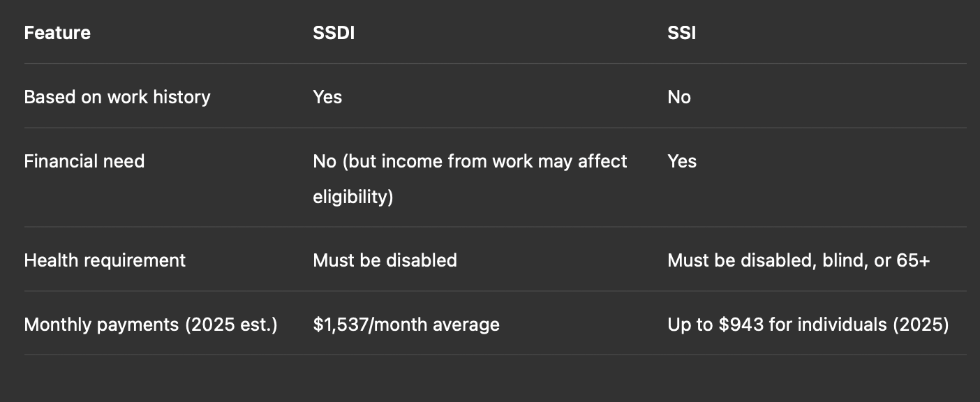The height and width of the screenshot is (402, 980).
Task: Click the SSI column header
Action: pos(681,33)
